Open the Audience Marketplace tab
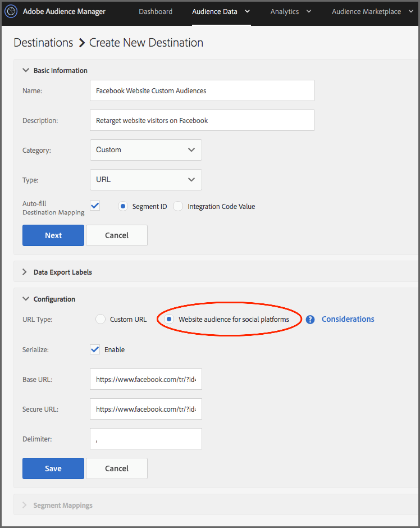This screenshot has width=420, height=528. 367,11
